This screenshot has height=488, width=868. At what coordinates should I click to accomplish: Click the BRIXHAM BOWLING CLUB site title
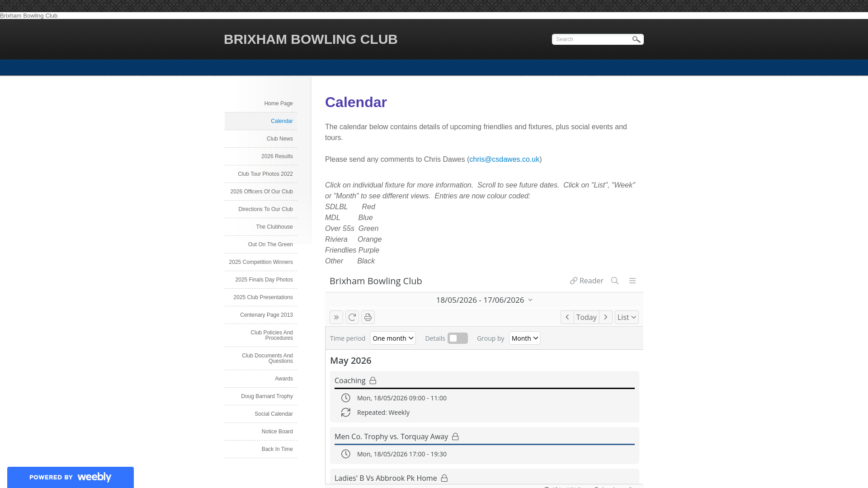coord(311,39)
